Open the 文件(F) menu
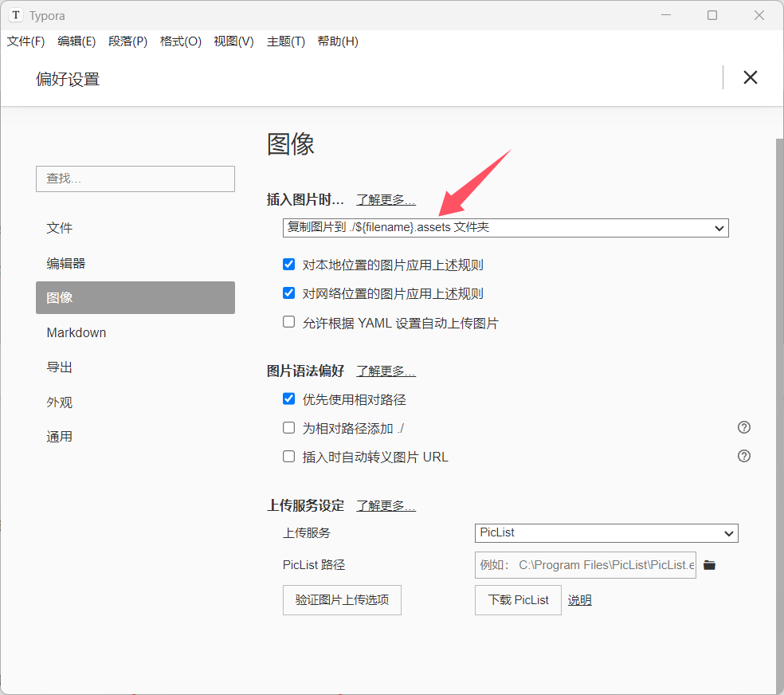Viewport: 784px width, 695px height. pos(25,41)
